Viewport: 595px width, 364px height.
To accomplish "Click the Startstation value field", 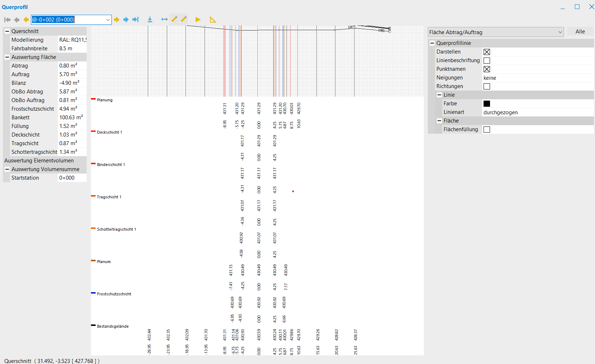I will pos(72,178).
